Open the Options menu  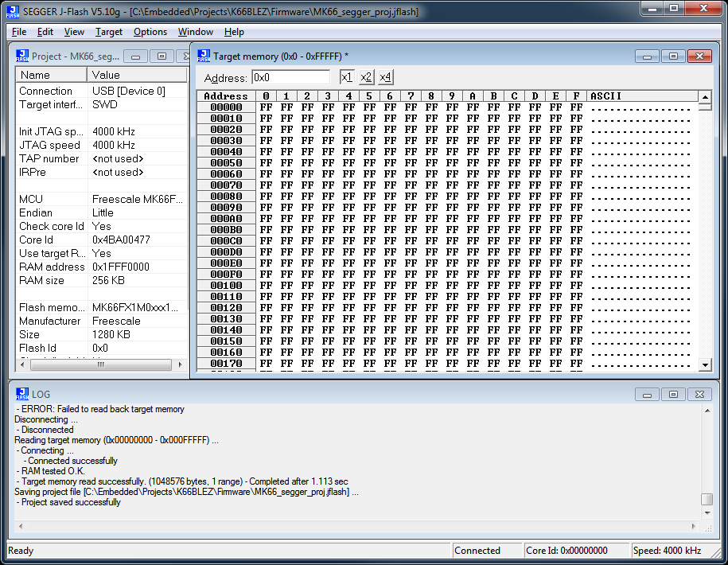[x=150, y=32]
